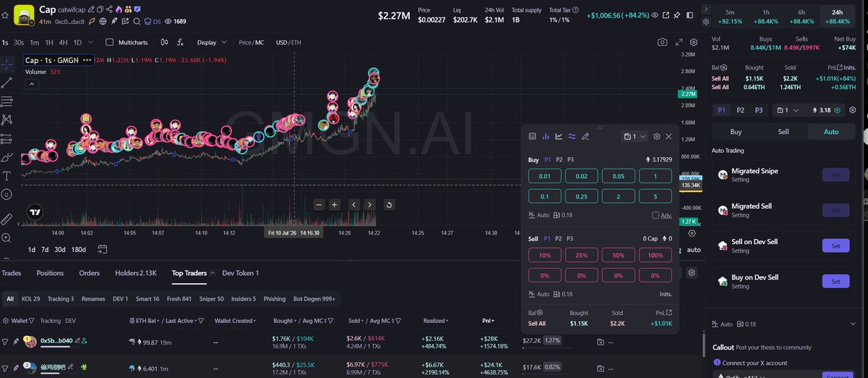868x378 pixels.
Task: Toggle DEV filter in wallet column
Action: (70, 320)
